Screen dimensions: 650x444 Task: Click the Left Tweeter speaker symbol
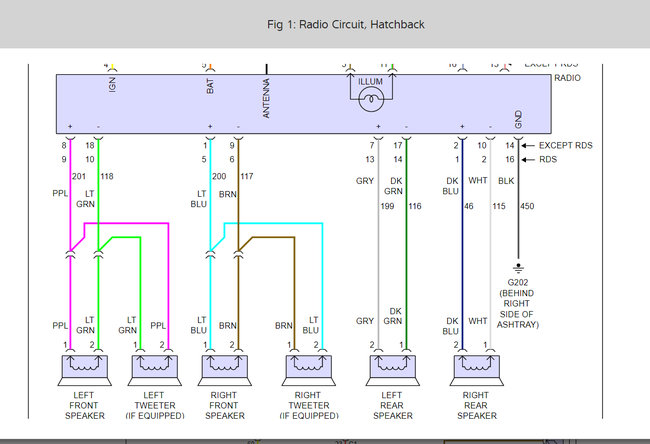[155, 371]
